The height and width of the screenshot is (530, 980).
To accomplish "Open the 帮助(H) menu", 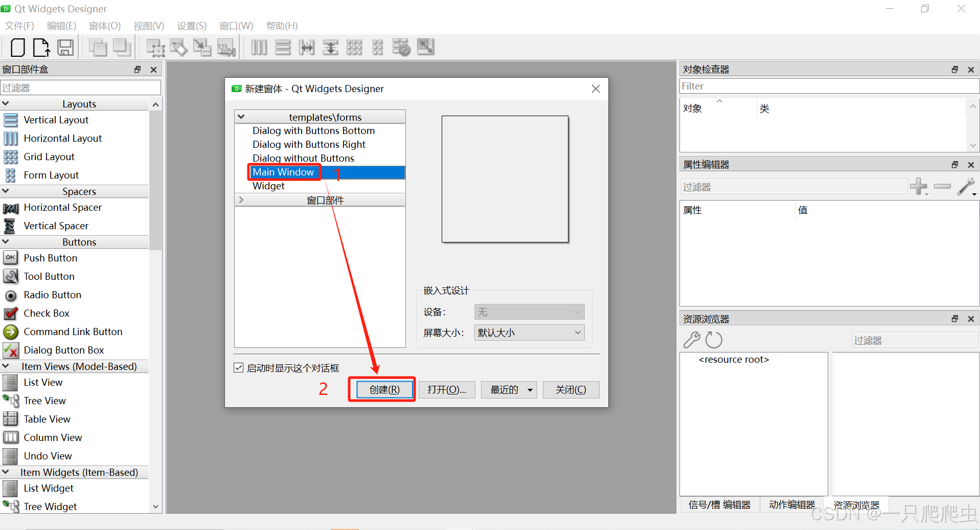I will pos(282,26).
